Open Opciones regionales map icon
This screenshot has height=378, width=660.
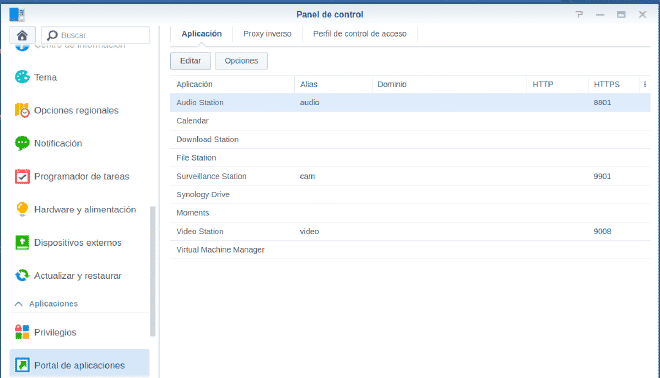click(x=22, y=110)
